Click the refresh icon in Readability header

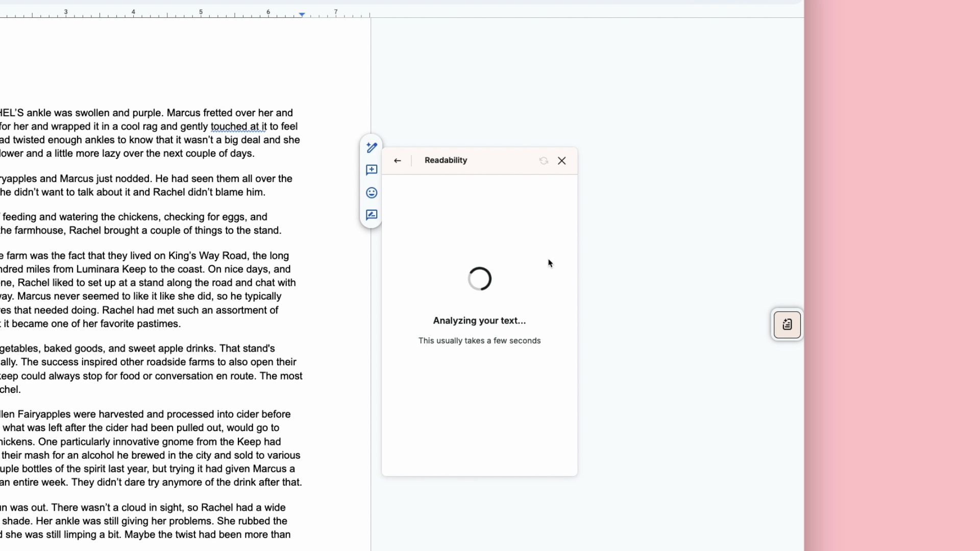tap(544, 161)
